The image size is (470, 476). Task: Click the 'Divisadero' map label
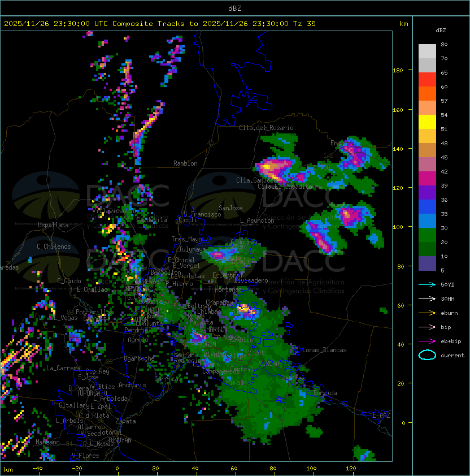(x=251, y=280)
